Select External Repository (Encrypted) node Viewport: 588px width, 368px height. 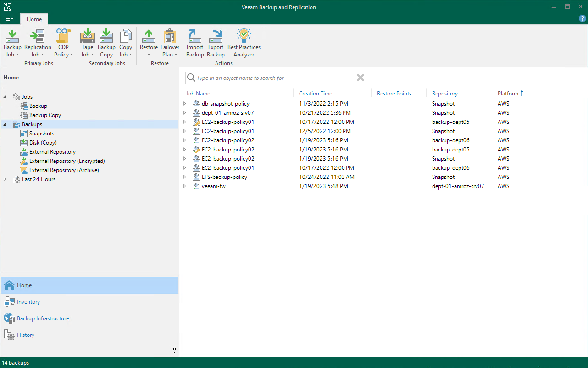(67, 161)
